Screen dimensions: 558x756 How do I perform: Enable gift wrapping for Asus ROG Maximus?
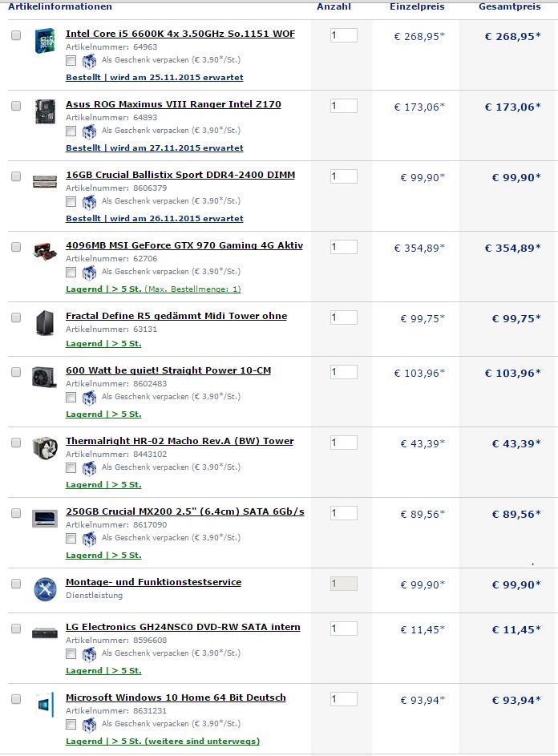pos(71,131)
